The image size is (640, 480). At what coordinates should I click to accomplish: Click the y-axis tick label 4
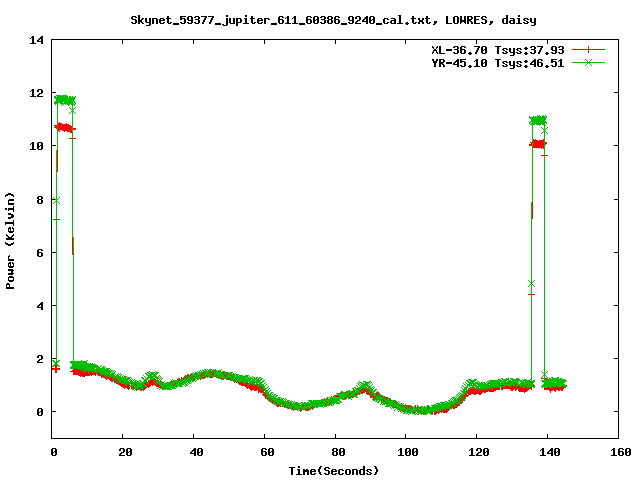point(40,306)
